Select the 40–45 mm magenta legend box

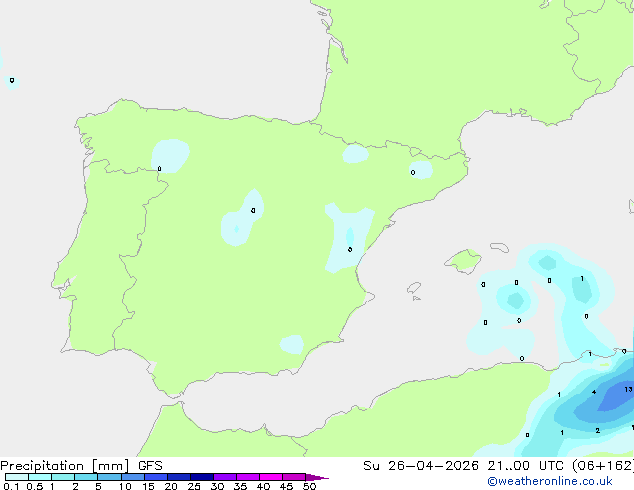(271, 477)
